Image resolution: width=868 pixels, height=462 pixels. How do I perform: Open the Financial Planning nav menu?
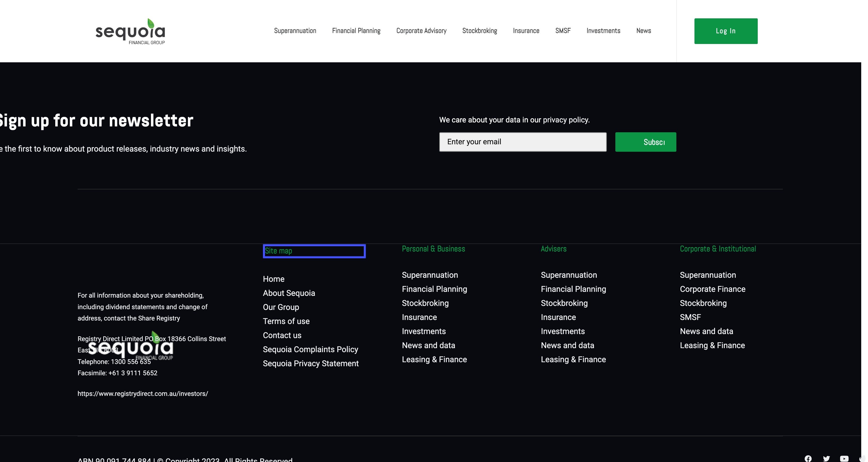[356, 31]
